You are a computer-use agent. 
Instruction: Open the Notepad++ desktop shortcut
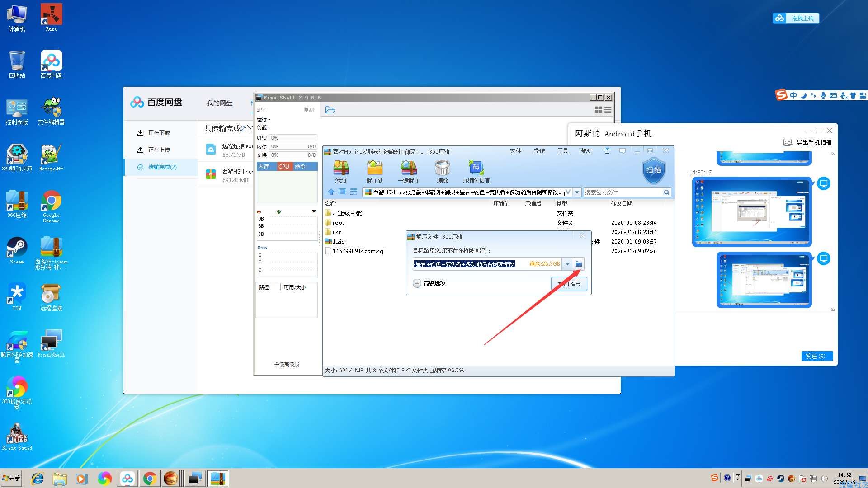51,157
